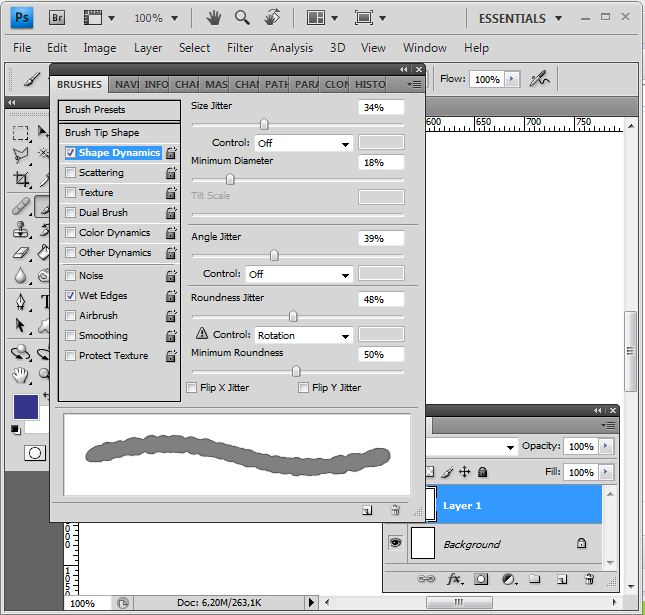Launch Adobe Bridge from the Br icon
This screenshot has height=615, width=645.
57,18
